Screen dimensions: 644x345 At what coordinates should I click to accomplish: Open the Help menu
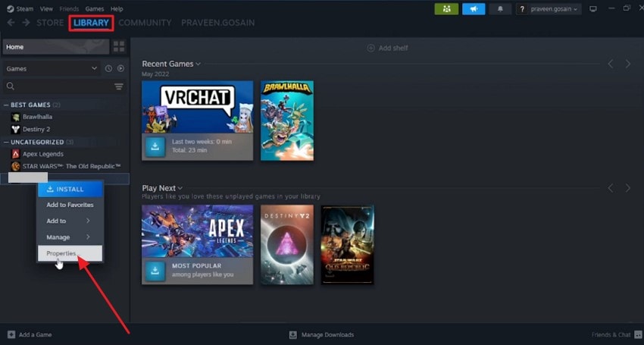pyautogui.click(x=117, y=8)
